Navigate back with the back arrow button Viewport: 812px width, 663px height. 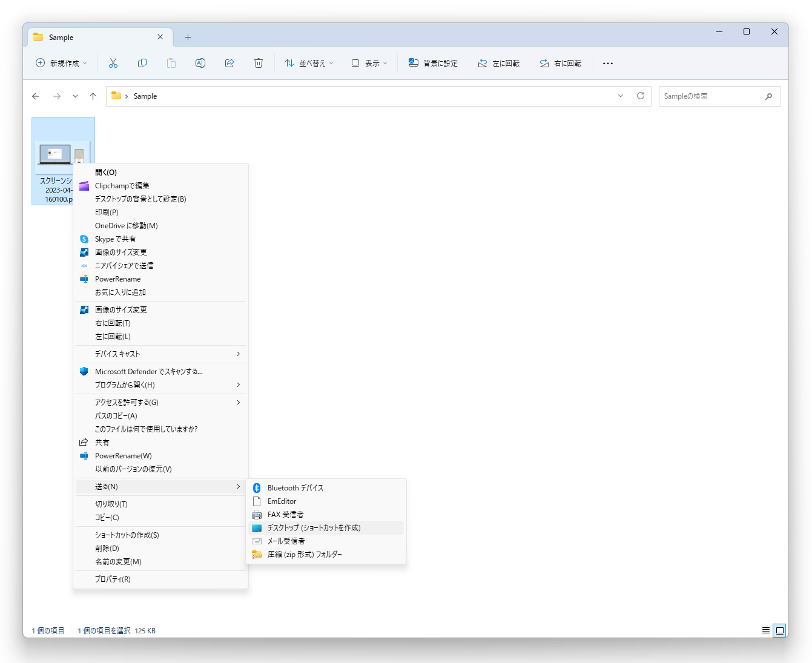(x=36, y=96)
